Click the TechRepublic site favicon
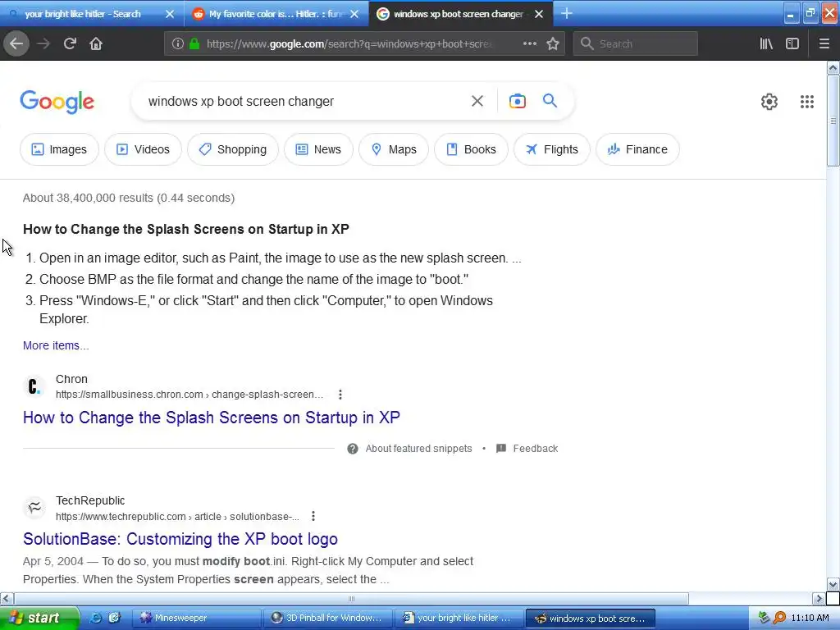840x630 pixels. (x=34, y=507)
